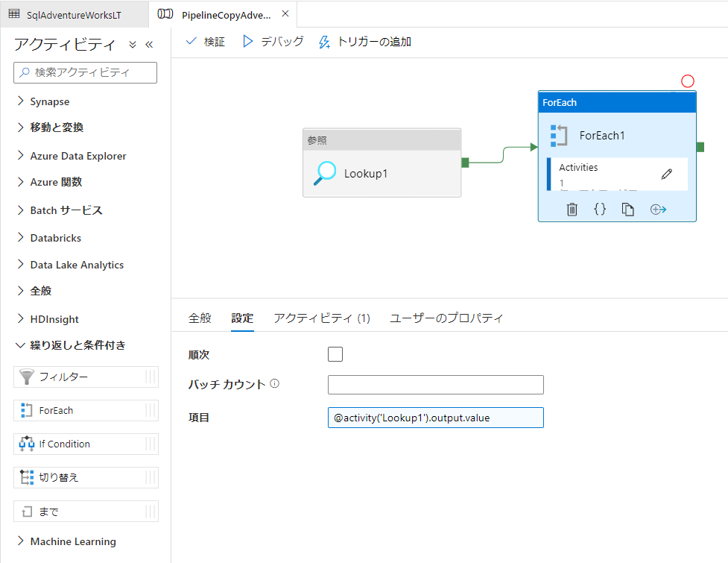Viewport: 728px width, 563px height.
Task: Click the Lookup1 magnifier icon
Action: tap(325, 173)
